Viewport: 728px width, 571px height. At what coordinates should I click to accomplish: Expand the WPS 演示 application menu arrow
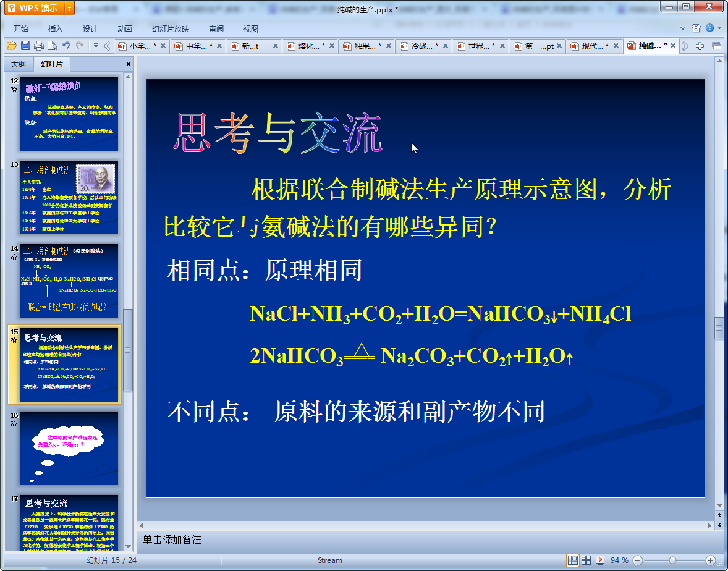coord(69,8)
